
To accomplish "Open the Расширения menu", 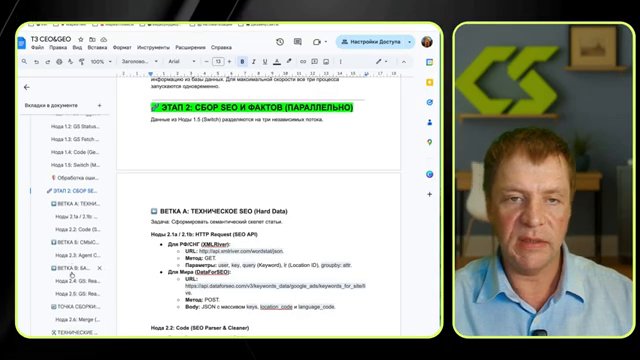I will [x=190, y=48].
